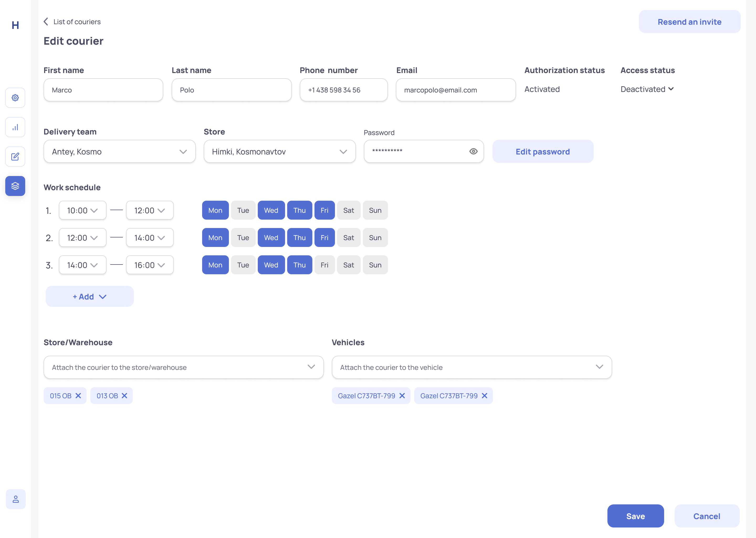Toggle Tue in schedule row 3

click(243, 265)
